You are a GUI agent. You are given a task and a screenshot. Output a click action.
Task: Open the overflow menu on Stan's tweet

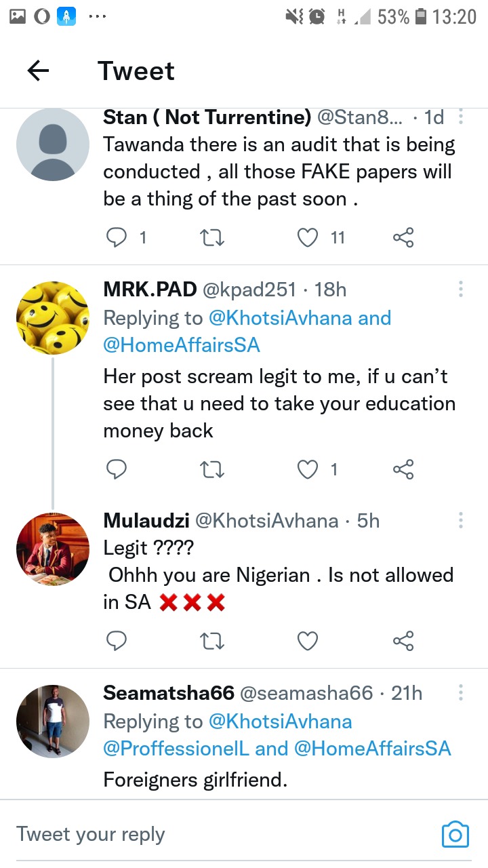click(461, 117)
